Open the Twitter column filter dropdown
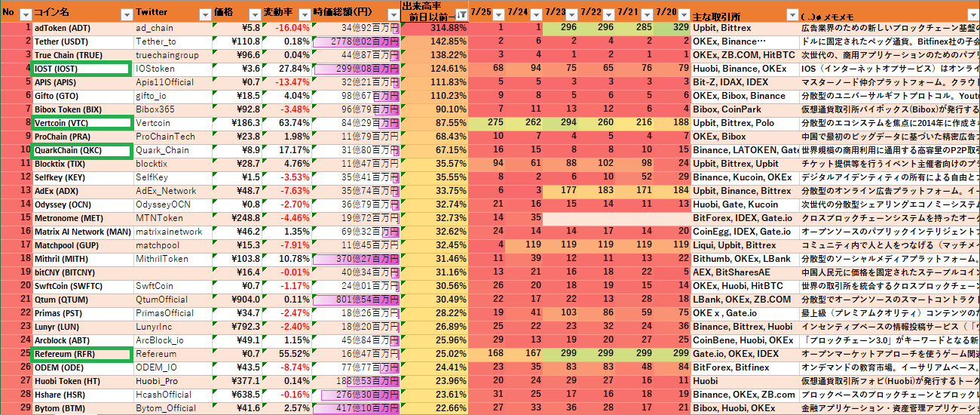980x415 pixels. point(204,14)
